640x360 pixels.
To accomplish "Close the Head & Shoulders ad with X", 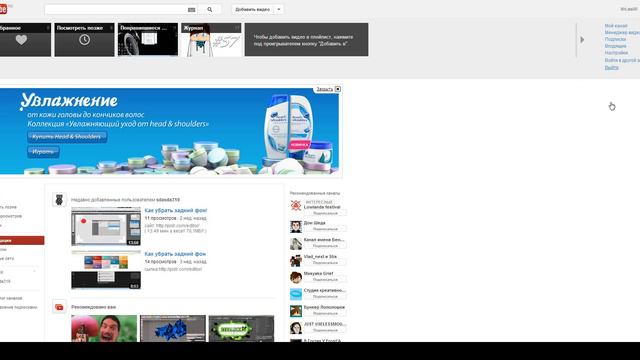I will [x=338, y=89].
